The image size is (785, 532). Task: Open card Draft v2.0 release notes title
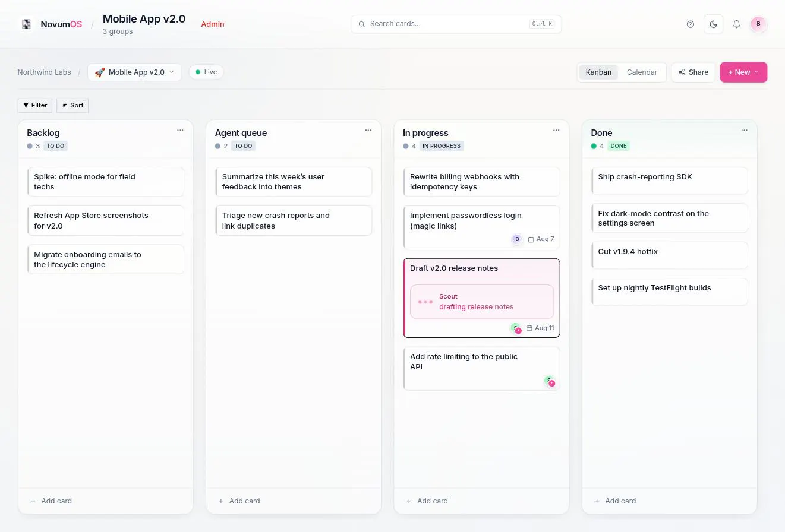click(454, 268)
